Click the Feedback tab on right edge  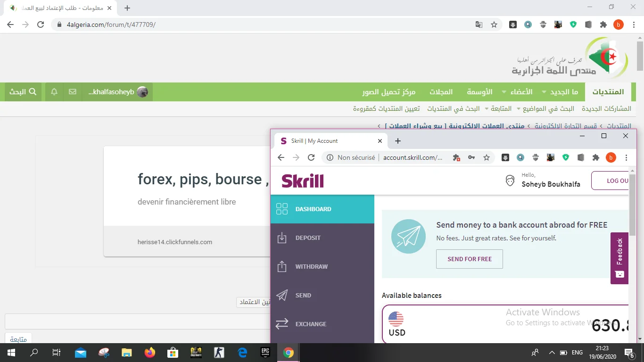click(x=619, y=258)
